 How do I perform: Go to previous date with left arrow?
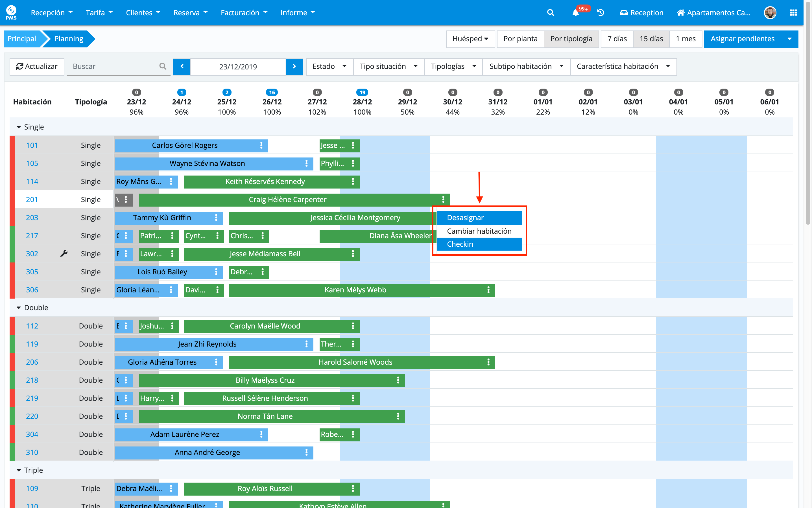[x=182, y=67]
